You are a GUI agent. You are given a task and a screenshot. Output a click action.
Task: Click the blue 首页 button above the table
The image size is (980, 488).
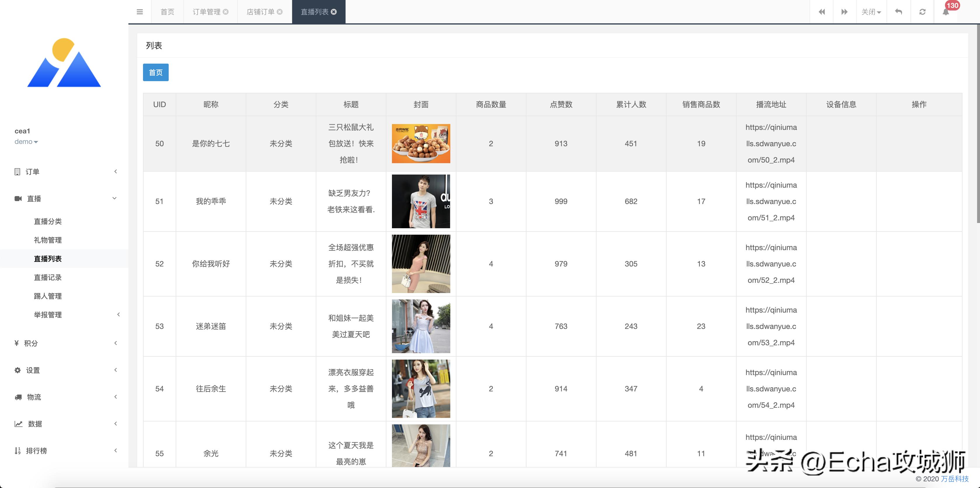click(155, 72)
